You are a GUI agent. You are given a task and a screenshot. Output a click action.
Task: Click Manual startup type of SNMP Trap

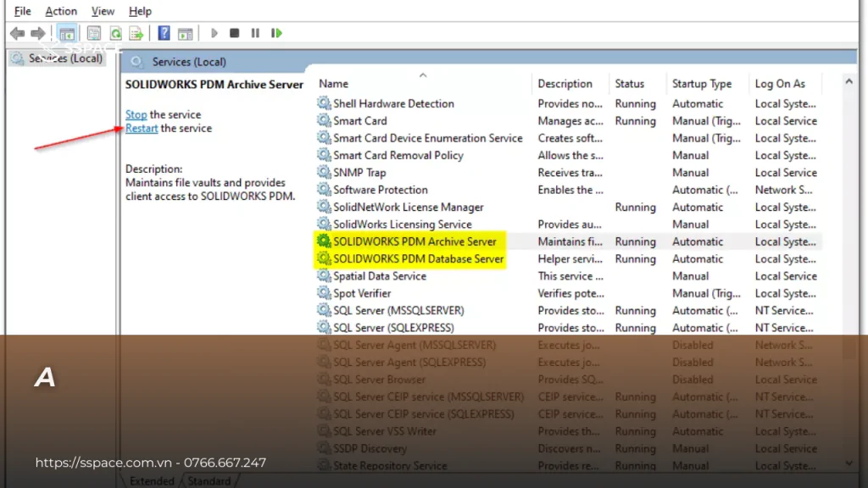[x=690, y=173]
